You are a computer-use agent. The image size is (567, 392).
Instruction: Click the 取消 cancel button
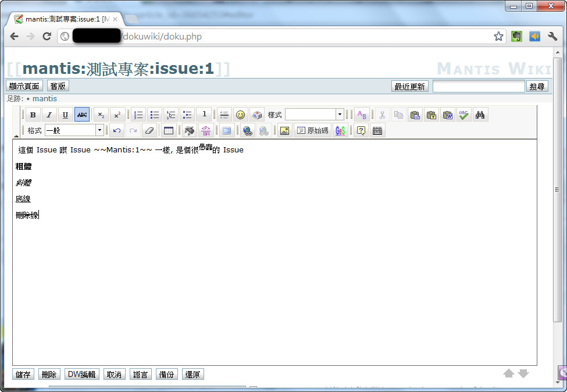point(114,375)
